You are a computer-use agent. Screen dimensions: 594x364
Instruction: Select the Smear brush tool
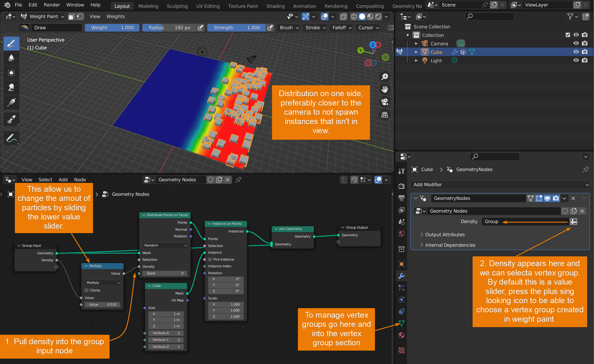[x=11, y=87]
